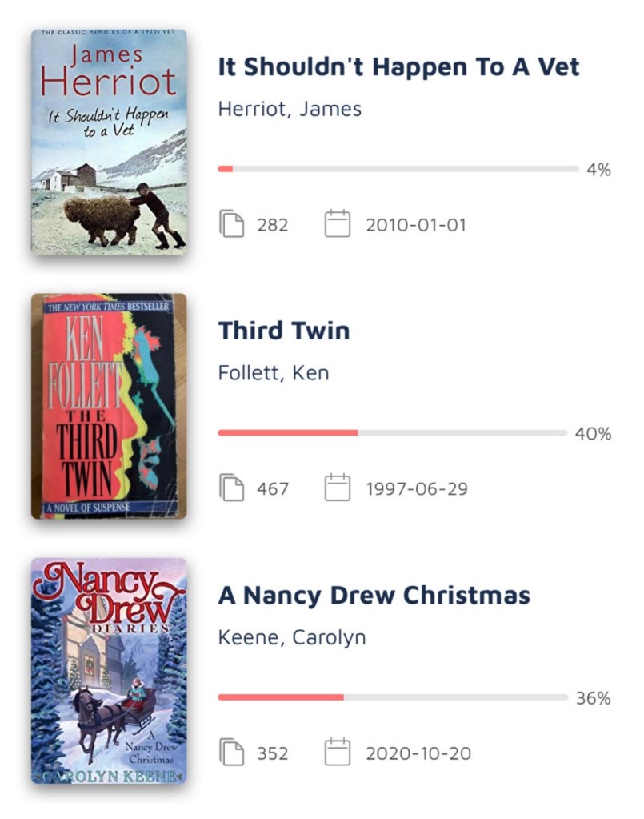Click the page count icon beside 467
This screenshot has height=819, width=644.
[232, 488]
